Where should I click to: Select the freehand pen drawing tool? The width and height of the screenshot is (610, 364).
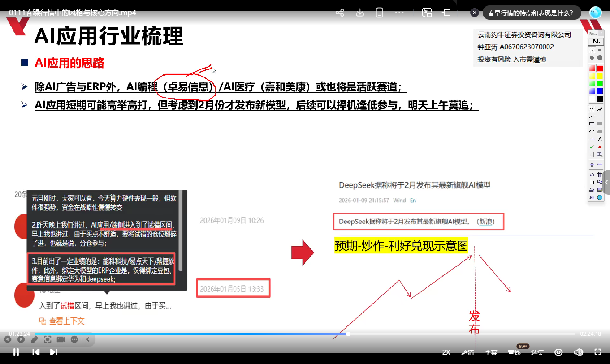592,109
